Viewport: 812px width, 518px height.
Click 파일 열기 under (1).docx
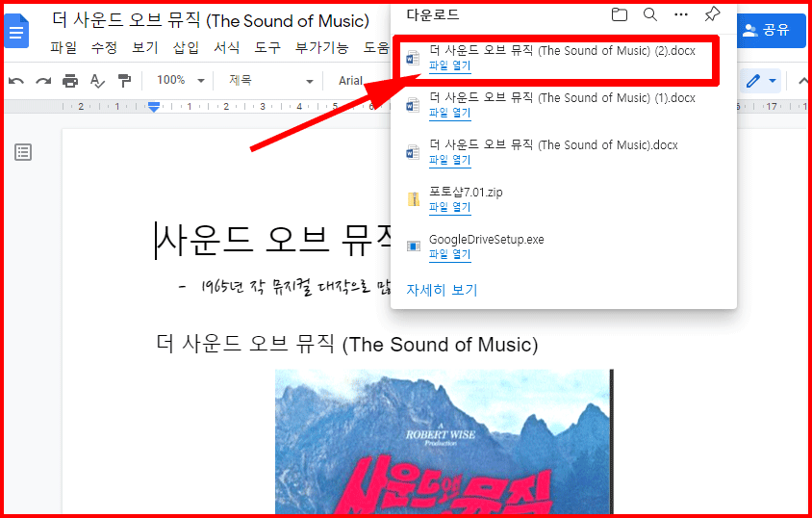449,113
